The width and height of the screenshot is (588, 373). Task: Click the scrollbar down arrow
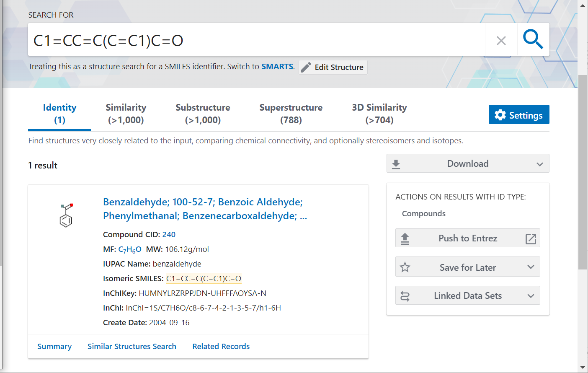[583, 368]
